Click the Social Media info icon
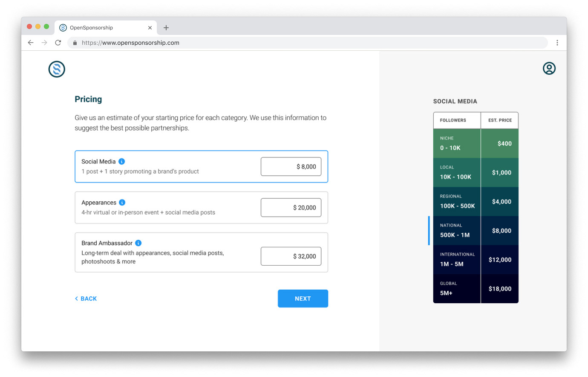The image size is (588, 377). [121, 161]
